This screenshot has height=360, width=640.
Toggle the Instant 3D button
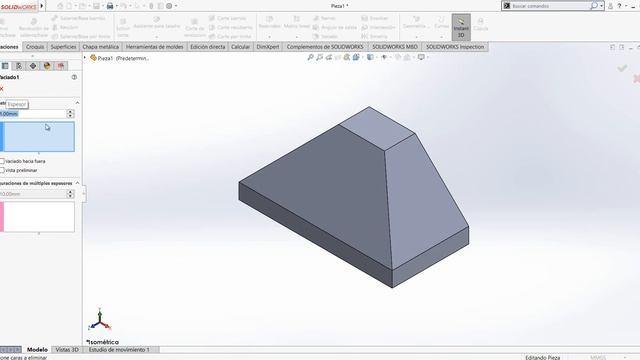[x=461, y=27]
